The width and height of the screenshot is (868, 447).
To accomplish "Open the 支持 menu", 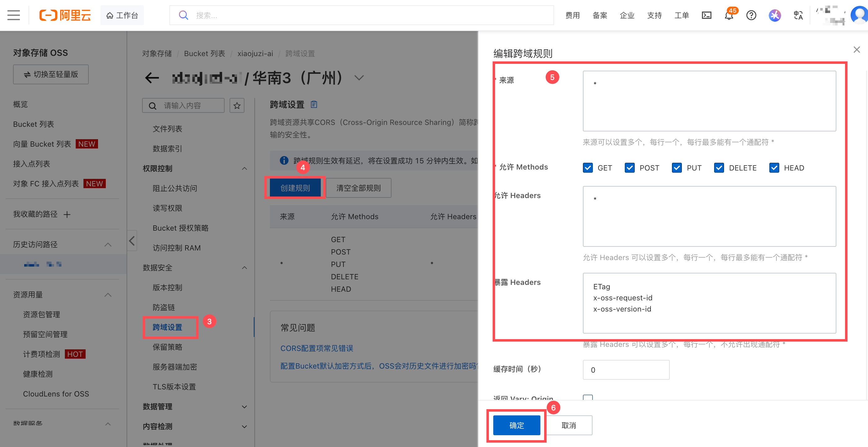I will (x=654, y=15).
